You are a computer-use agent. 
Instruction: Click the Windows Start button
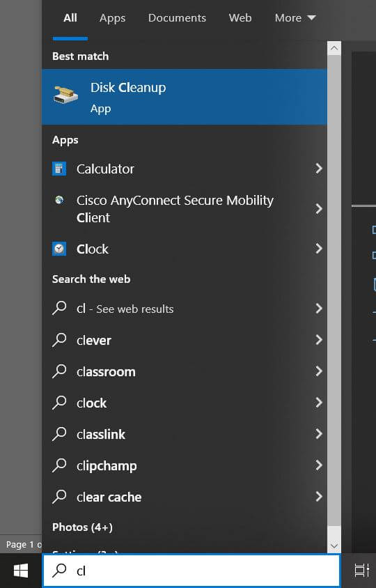21,571
